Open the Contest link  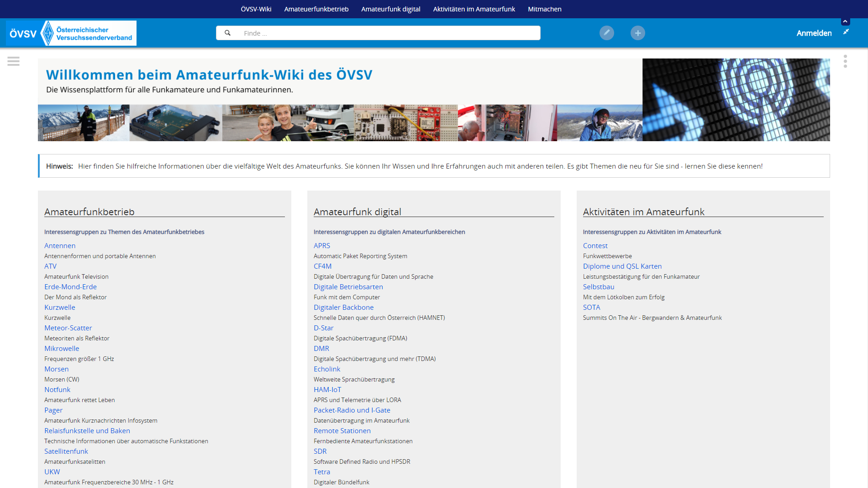595,246
